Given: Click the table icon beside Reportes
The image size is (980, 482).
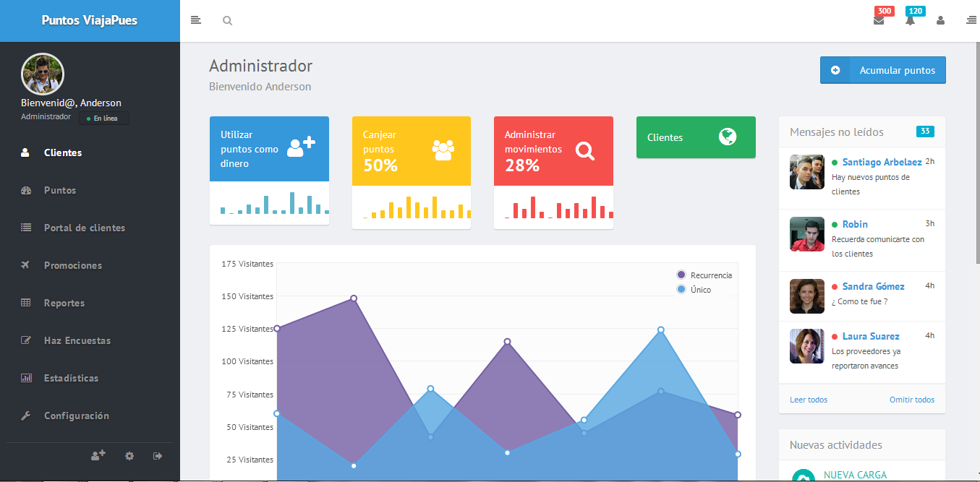Looking at the screenshot, I should click(26, 303).
